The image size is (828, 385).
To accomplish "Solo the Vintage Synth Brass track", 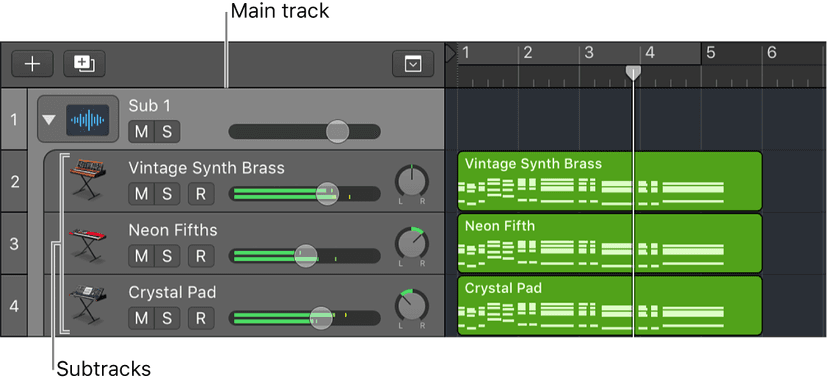I will 167,194.
